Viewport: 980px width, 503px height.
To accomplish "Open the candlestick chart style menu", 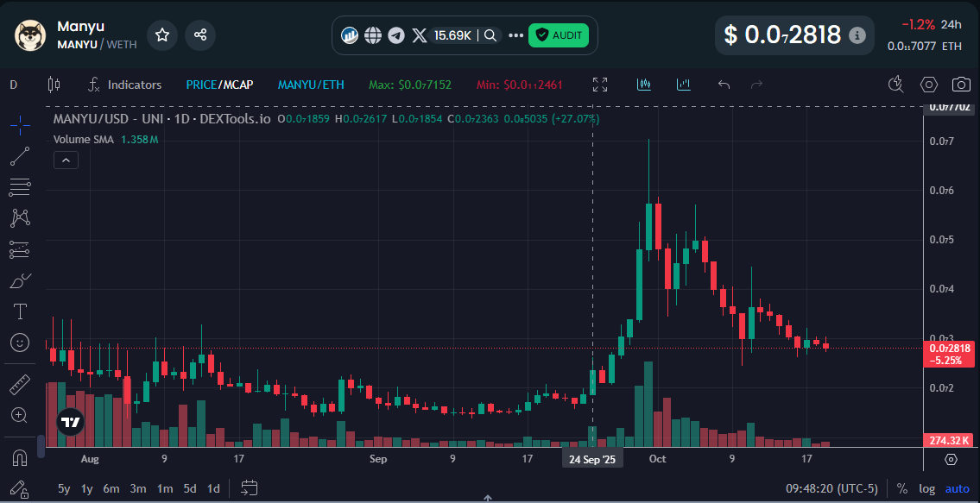I will [x=54, y=85].
